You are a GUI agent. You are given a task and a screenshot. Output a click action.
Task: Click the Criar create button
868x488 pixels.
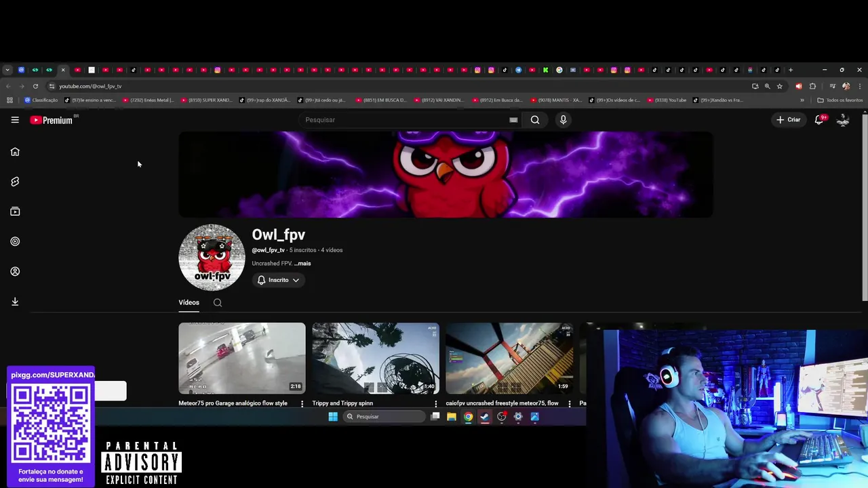[789, 120]
